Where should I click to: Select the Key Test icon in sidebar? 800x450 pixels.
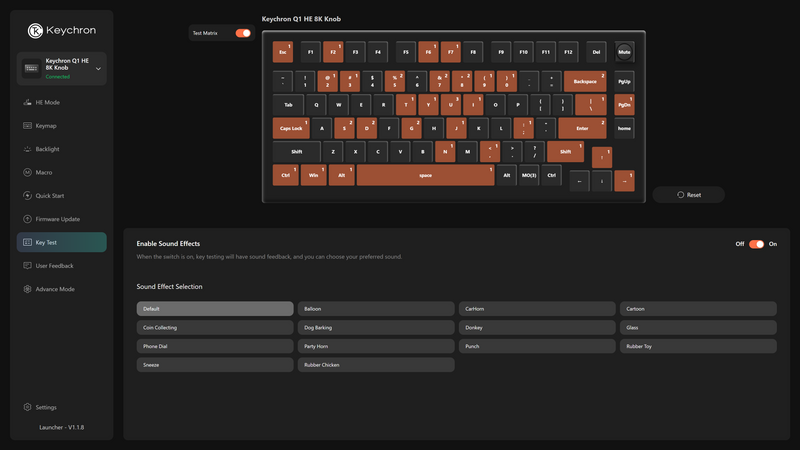28,242
